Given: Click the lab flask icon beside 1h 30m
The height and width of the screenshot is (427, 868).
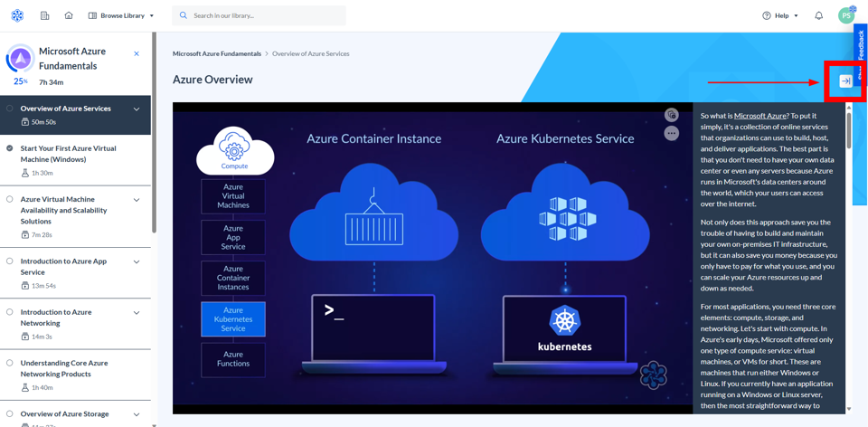Looking at the screenshot, I should [x=24, y=173].
